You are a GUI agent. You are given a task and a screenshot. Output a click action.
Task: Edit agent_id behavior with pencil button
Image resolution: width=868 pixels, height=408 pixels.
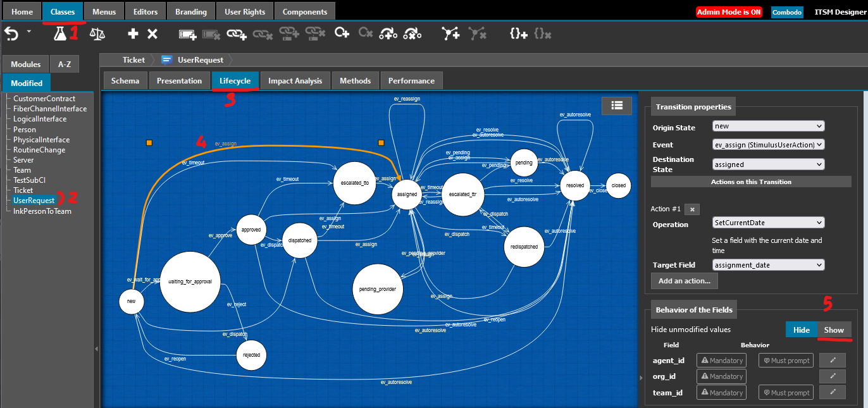click(x=833, y=360)
